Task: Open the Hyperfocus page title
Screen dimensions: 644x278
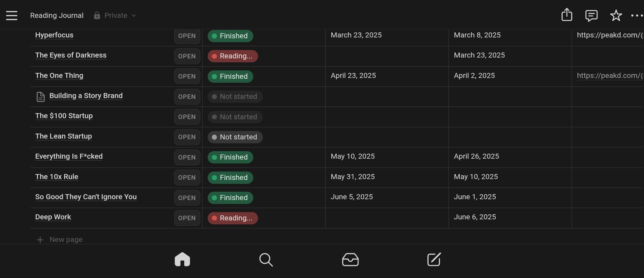Action: tap(54, 35)
